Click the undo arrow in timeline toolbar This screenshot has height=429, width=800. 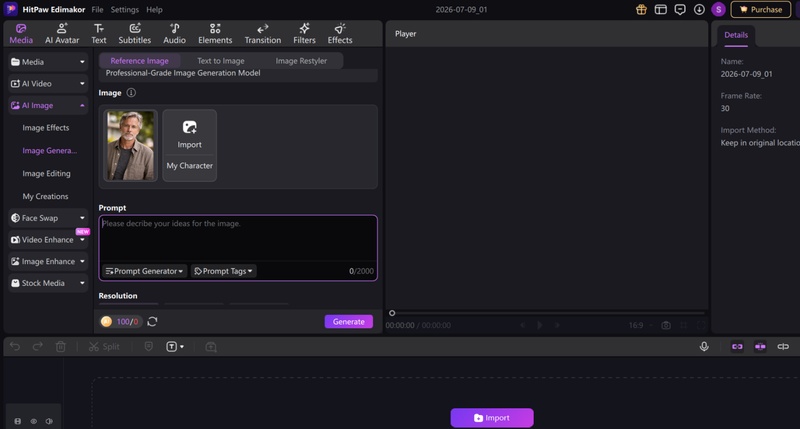(x=15, y=347)
